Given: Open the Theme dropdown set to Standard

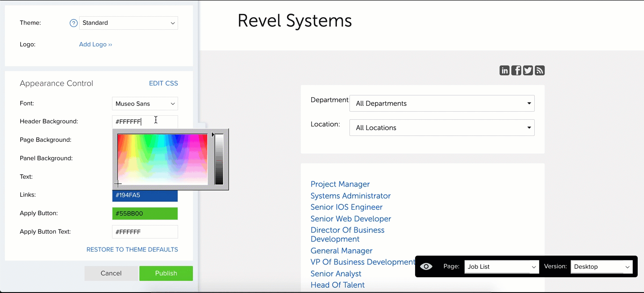Looking at the screenshot, I should pyautogui.click(x=129, y=23).
